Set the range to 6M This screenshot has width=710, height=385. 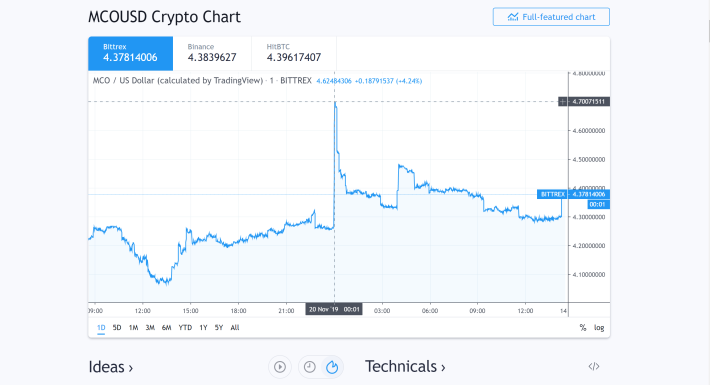click(x=167, y=327)
